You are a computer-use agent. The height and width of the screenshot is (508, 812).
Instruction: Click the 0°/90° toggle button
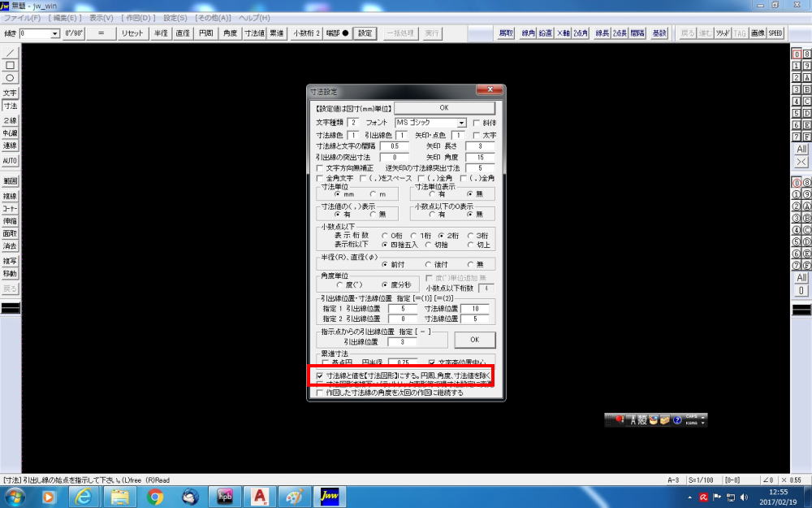74,33
